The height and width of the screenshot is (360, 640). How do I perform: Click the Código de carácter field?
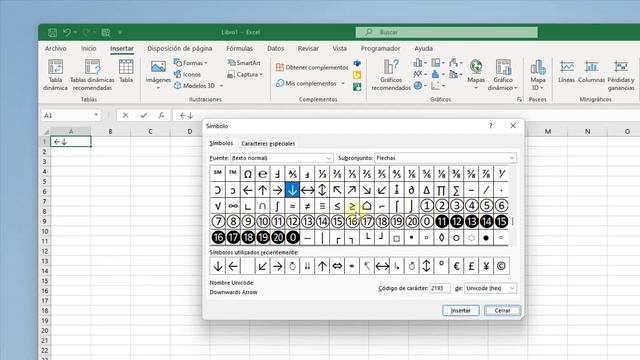coord(440,288)
